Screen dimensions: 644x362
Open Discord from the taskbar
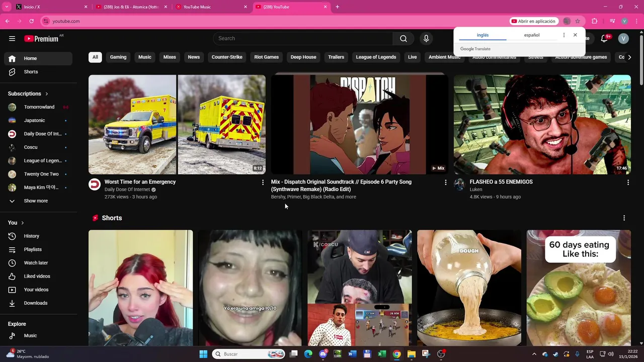[x=323, y=354]
